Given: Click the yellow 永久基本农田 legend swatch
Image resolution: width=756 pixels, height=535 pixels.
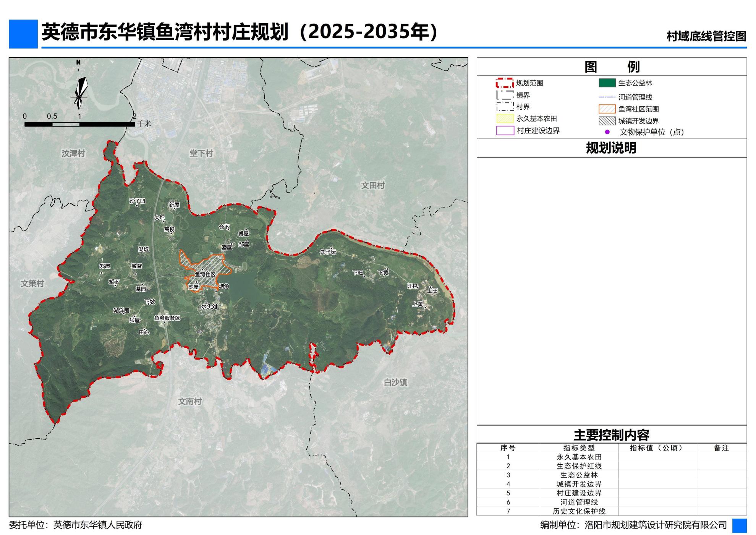Looking at the screenshot, I should [x=504, y=118].
